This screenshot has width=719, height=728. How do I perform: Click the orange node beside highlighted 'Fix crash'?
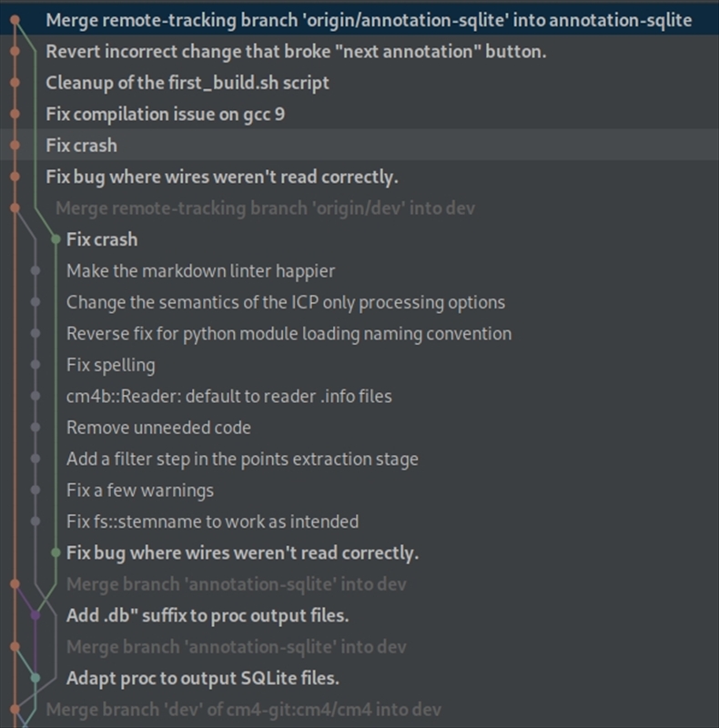click(15, 146)
